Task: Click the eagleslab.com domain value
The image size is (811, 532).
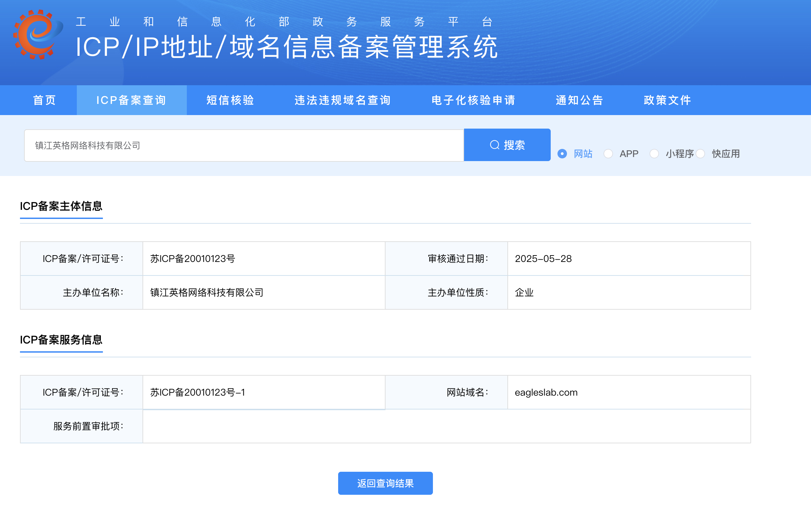Action: coord(546,393)
